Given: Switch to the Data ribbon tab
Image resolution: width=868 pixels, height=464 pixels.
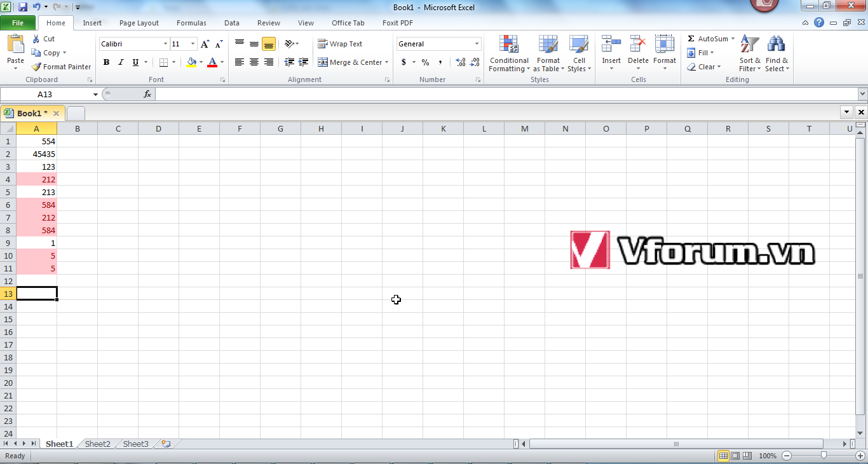Looking at the screenshot, I should coord(232,23).
